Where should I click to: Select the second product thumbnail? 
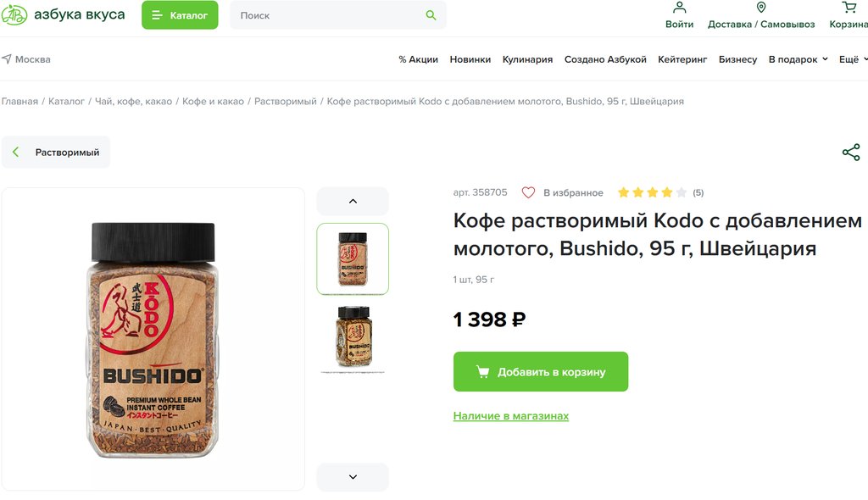click(353, 337)
